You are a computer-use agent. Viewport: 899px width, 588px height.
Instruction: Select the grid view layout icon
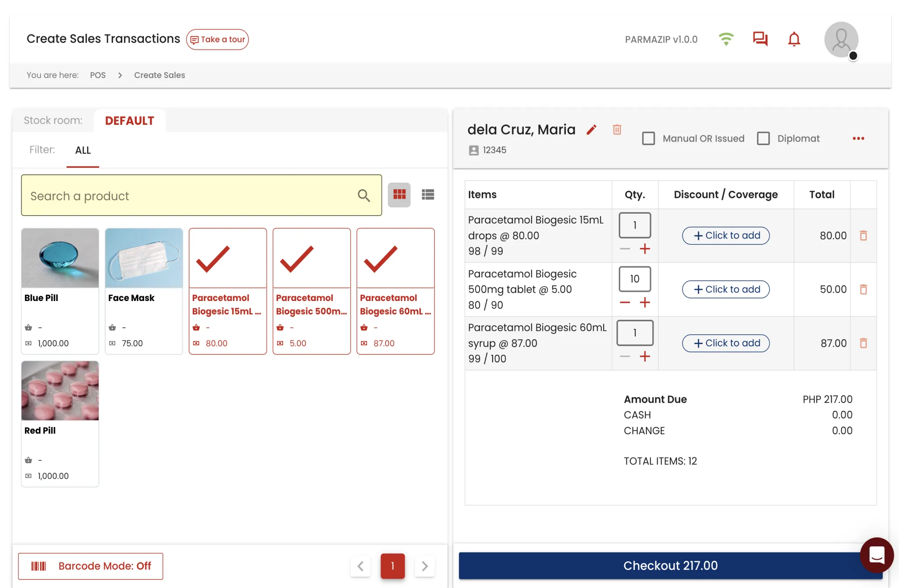point(399,195)
